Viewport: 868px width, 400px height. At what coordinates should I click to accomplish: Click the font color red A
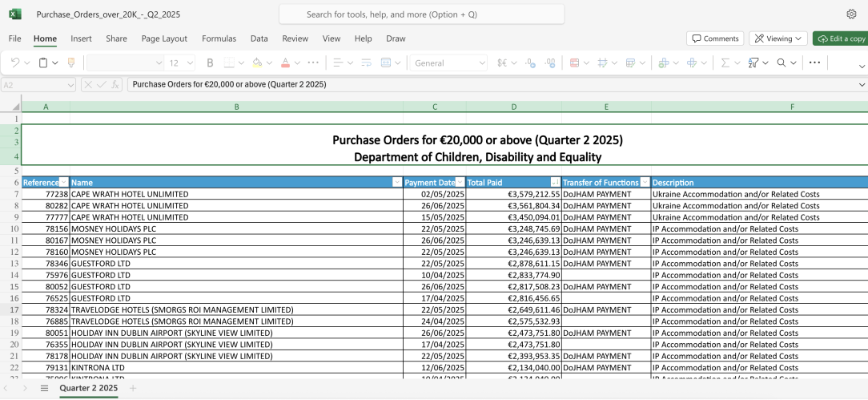[x=284, y=63]
